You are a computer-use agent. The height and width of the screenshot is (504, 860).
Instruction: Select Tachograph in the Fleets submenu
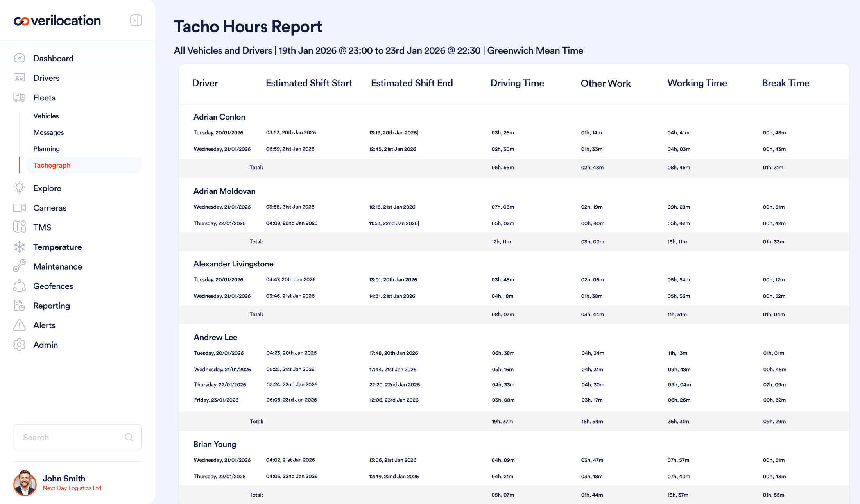[52, 165]
